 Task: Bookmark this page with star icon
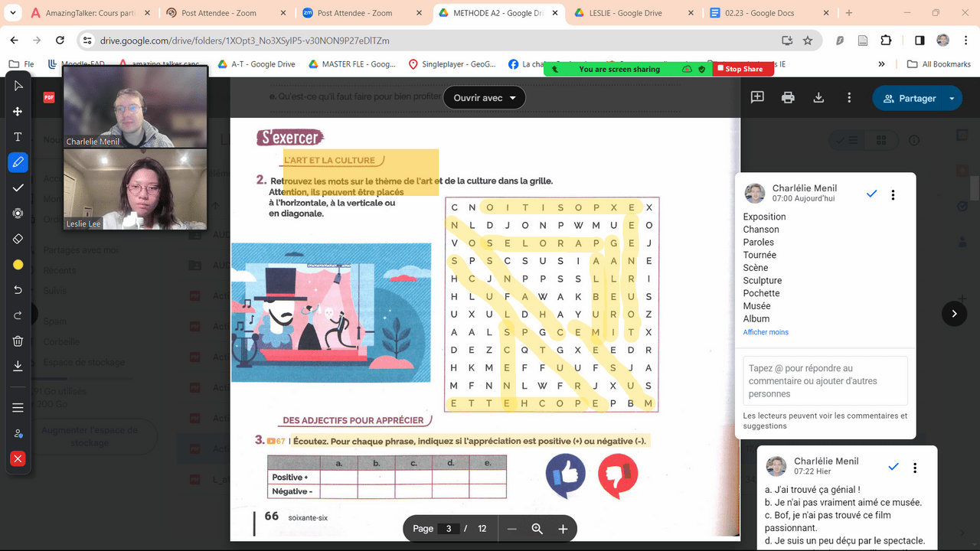click(808, 41)
